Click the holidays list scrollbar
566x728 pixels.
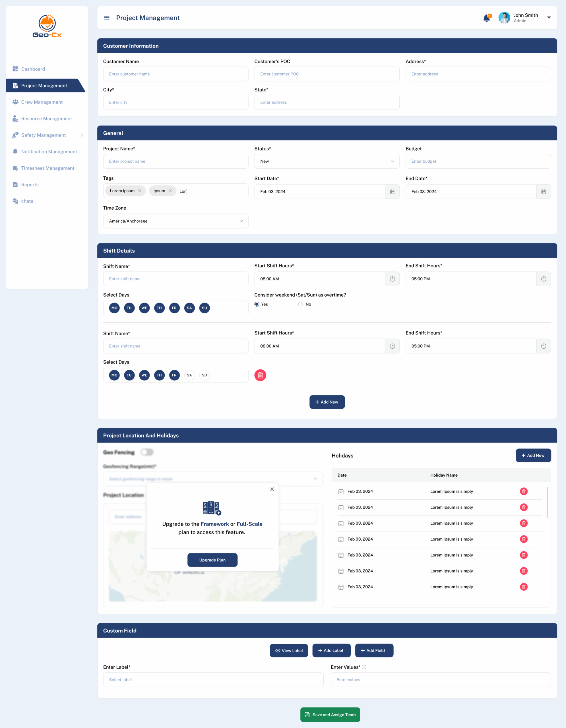click(548, 502)
